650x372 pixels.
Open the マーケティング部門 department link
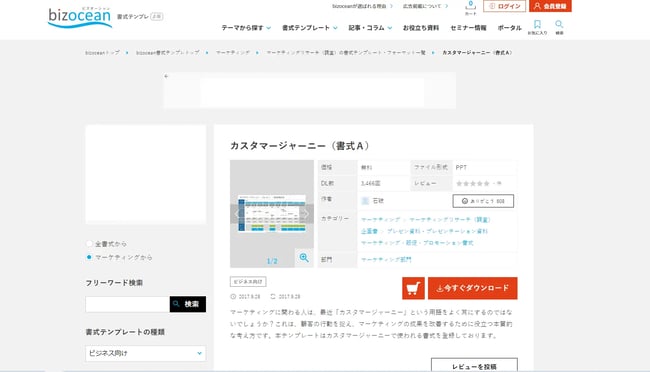click(386, 260)
